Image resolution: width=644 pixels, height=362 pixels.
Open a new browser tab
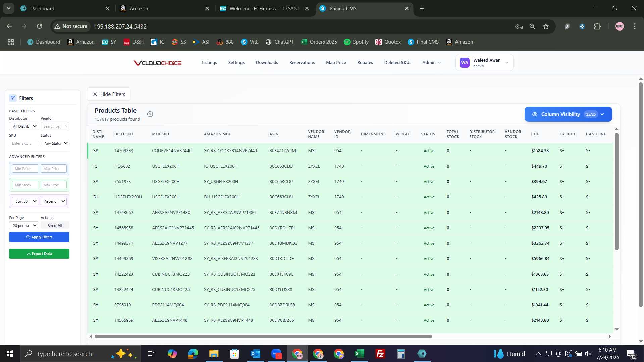pos(422,8)
